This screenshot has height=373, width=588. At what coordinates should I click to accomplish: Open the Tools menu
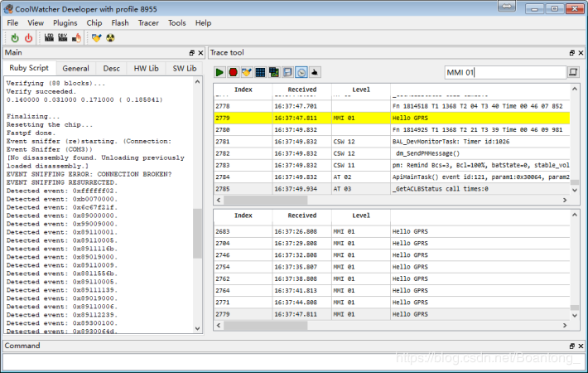177,23
